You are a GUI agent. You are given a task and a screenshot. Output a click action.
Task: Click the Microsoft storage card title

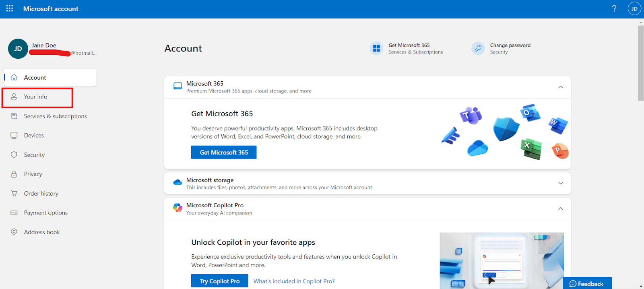coord(210,180)
